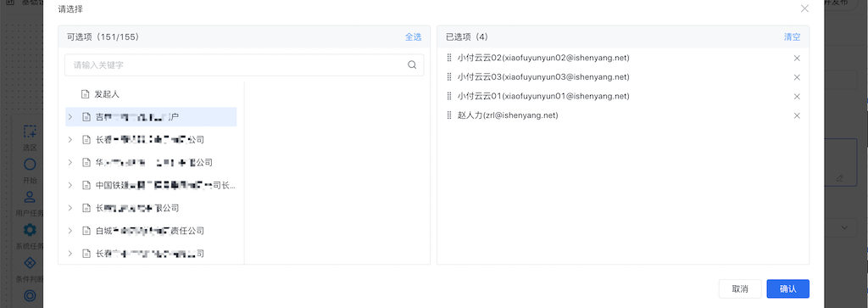Select 条件判断 node in background sidebar
The image size is (868, 308).
coord(30,268)
